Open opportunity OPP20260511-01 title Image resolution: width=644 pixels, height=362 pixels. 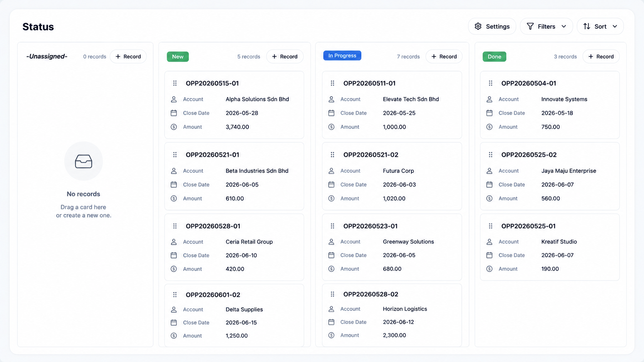click(x=369, y=83)
